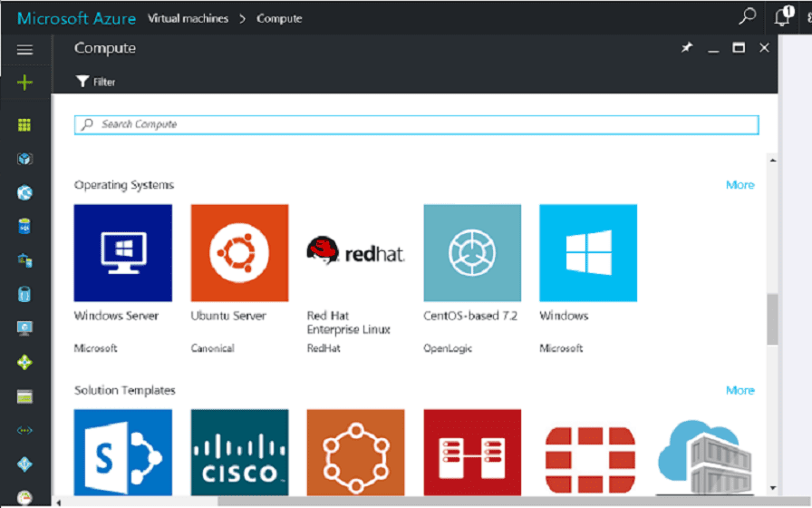Select the red servers template tile
This screenshot has height=508, width=812.
pyautogui.click(x=472, y=453)
